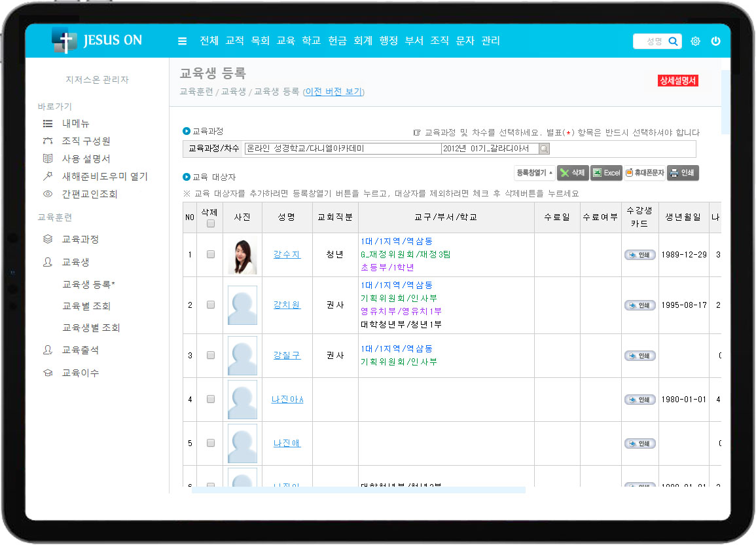This screenshot has height=545, width=756.
Task: Select 교육 in the top navigation
Action: (286, 41)
